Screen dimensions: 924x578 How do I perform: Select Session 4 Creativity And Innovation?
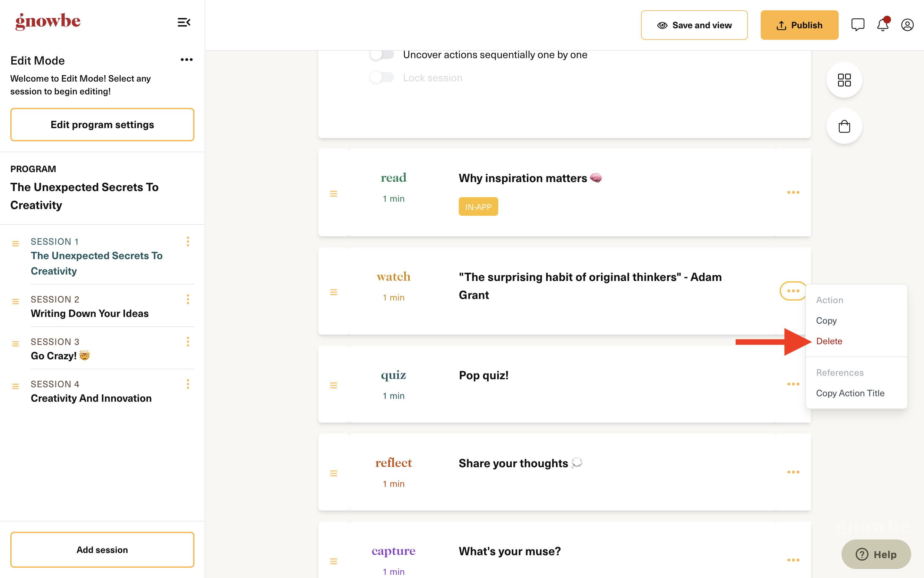[91, 398]
